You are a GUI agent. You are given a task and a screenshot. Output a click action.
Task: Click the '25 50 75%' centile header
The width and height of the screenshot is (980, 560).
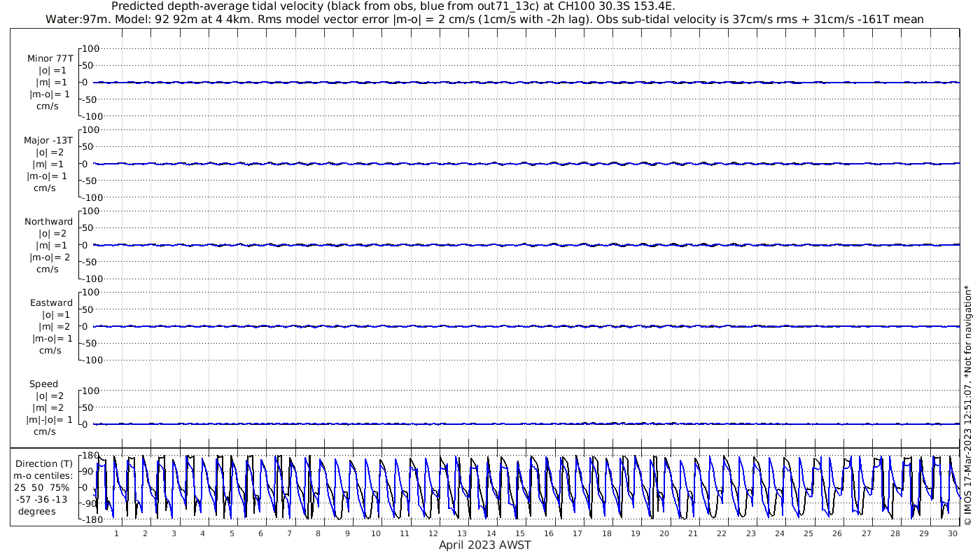click(x=43, y=487)
